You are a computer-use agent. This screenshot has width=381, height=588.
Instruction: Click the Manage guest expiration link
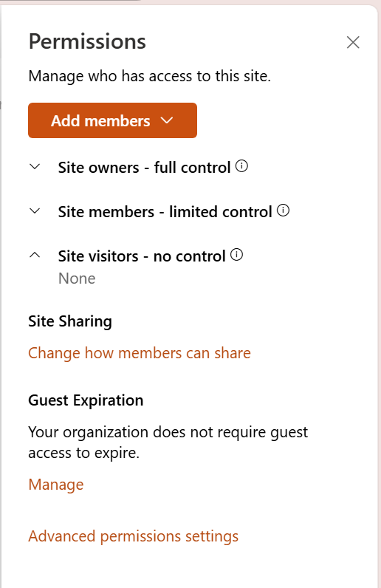(x=56, y=485)
